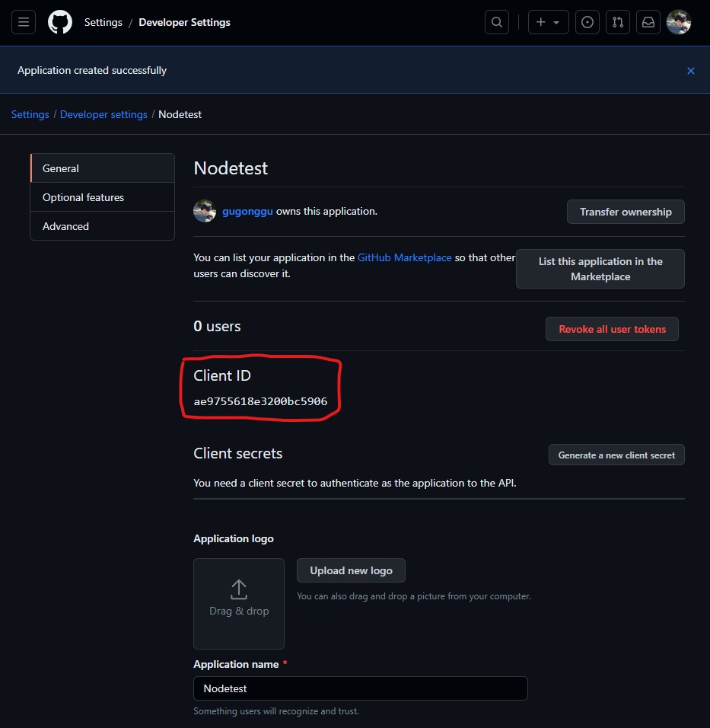This screenshot has width=710, height=728.
Task: Focus the Application name input field
Action: pos(361,688)
